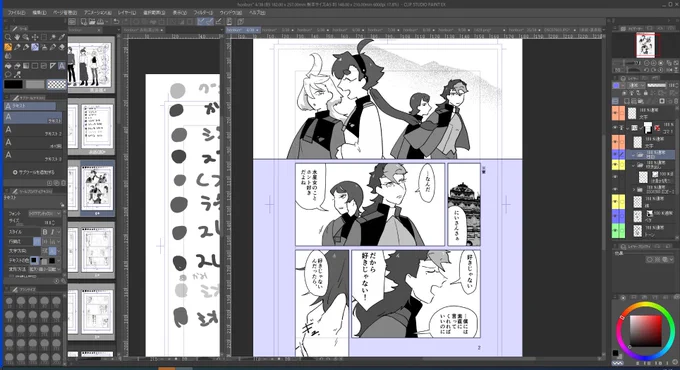Select the Move layer tool

(35, 37)
